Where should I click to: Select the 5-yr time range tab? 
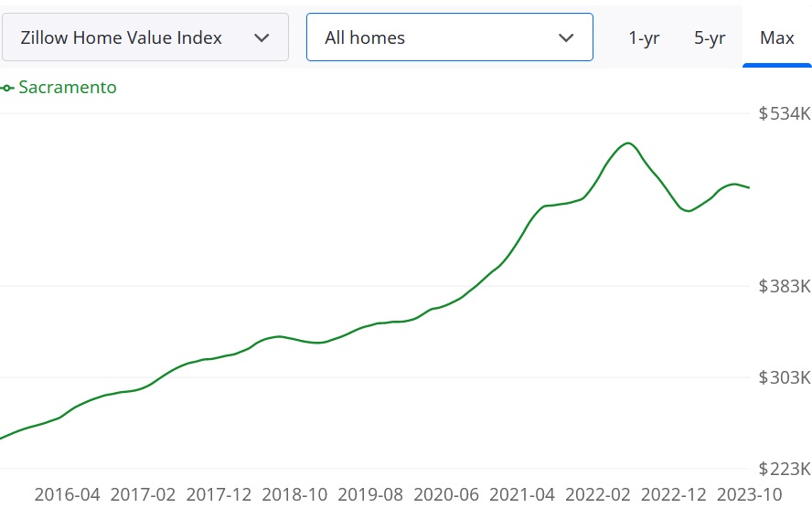coord(710,37)
